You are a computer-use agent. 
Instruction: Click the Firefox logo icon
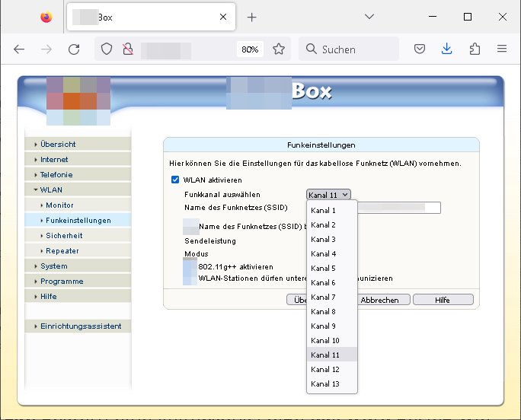(x=46, y=17)
